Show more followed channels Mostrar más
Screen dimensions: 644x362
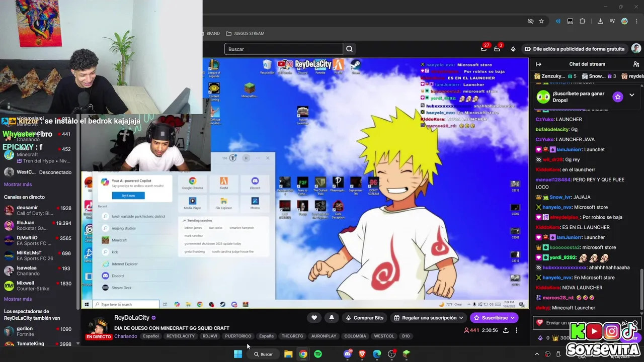[x=18, y=185]
